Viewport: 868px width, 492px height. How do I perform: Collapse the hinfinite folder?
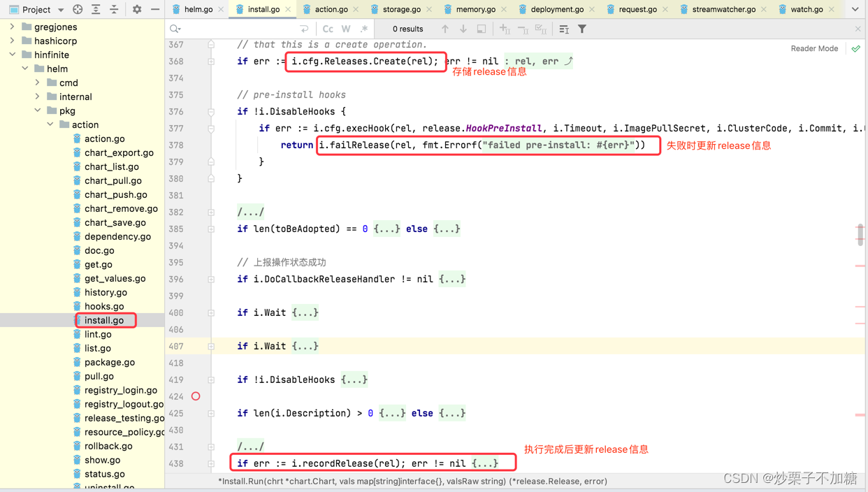click(x=12, y=55)
